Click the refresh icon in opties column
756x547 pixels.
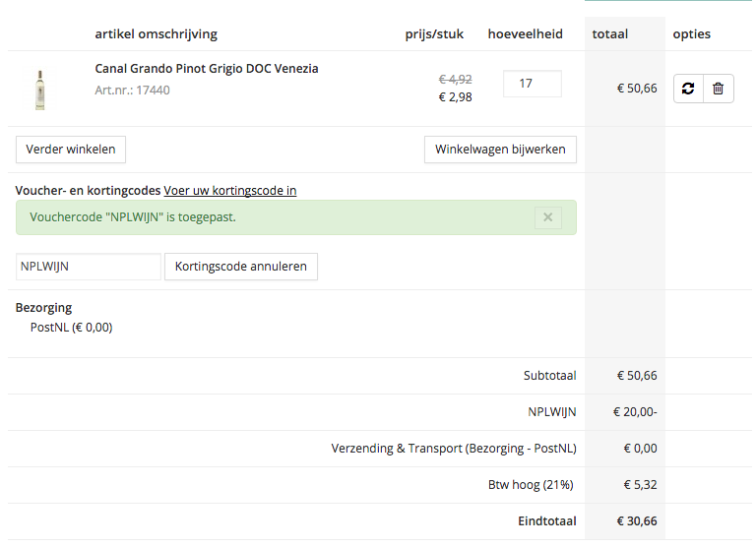click(x=688, y=89)
